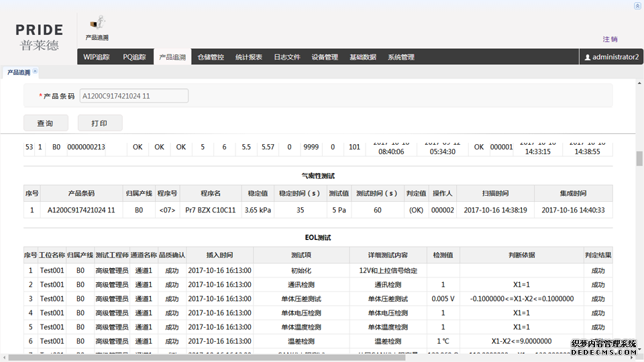The height and width of the screenshot is (362, 644).
Task: Collapse the header with top-right chevron icon
Action: tap(637, 5)
